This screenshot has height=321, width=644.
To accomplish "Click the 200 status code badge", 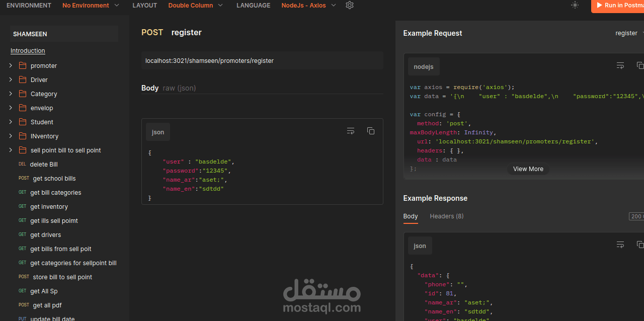I will (x=636, y=216).
